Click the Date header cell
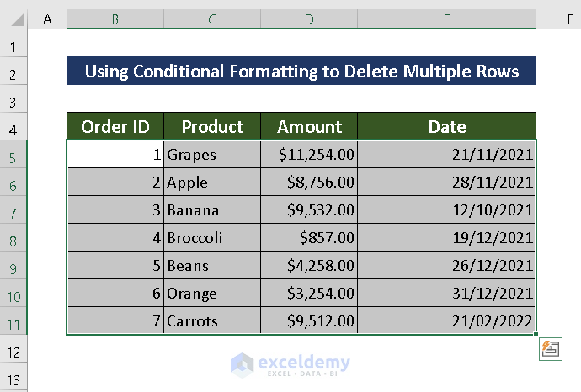581x392 pixels. (x=446, y=127)
